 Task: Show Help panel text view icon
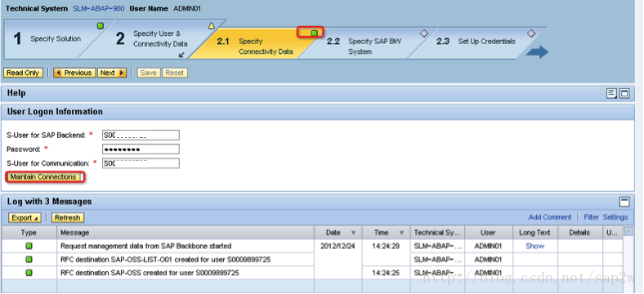612,94
